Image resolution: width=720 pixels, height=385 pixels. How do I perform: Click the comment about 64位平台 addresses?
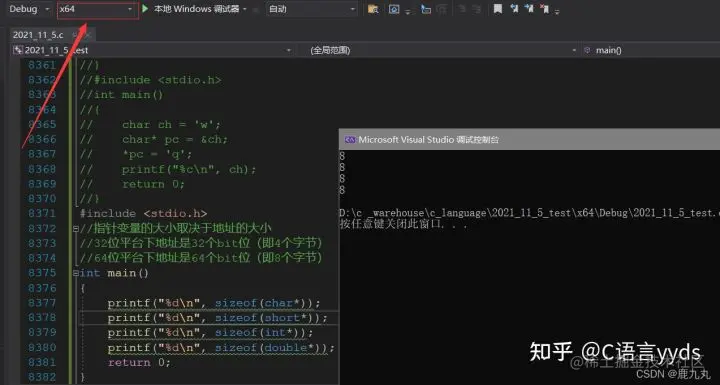point(202,258)
